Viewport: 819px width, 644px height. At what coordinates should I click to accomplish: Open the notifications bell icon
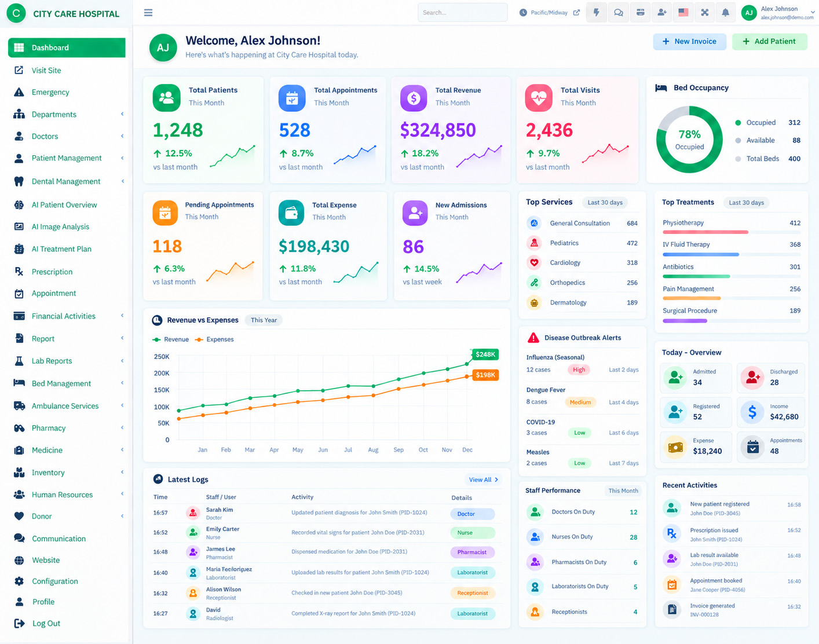coord(725,12)
